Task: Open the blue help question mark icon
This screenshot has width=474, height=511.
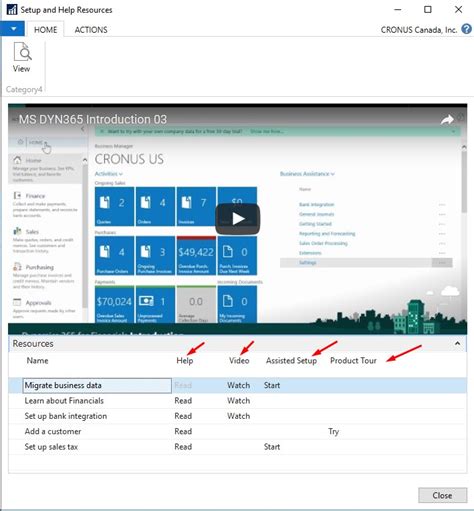Action: coord(467,29)
